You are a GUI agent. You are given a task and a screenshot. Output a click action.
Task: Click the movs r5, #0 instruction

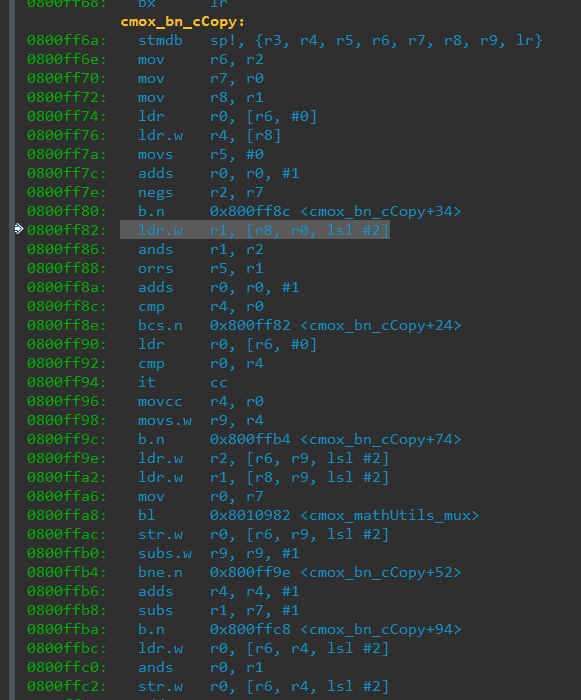tap(201, 154)
